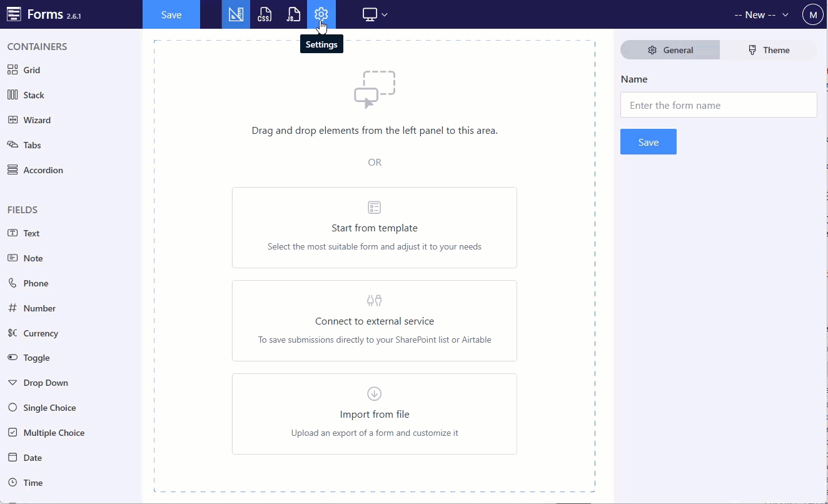The height and width of the screenshot is (504, 828).
Task: Click the Save button in the top bar
Action: pyautogui.click(x=171, y=14)
